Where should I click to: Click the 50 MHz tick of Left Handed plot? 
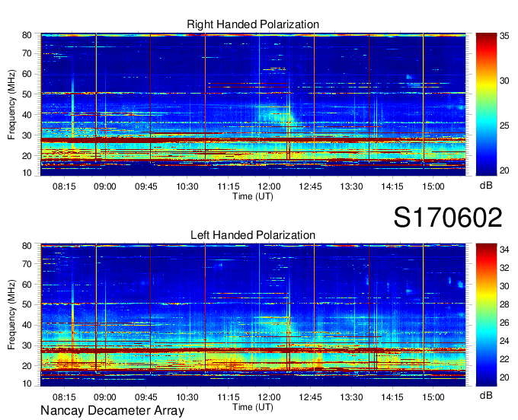(27, 304)
